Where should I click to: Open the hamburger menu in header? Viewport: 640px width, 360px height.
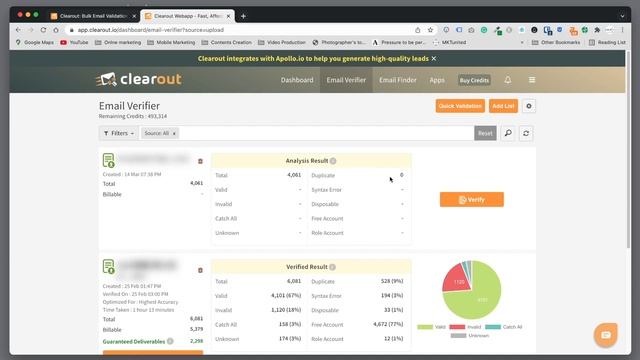531,80
